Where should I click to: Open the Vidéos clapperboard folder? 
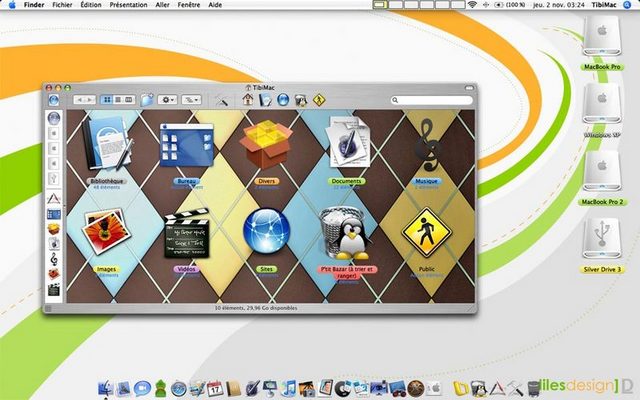187,233
